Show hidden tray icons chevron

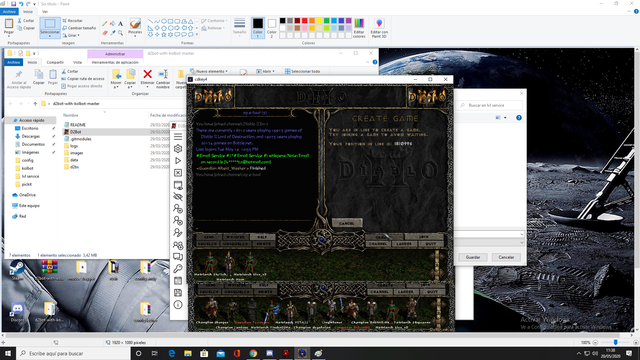pos(578,353)
